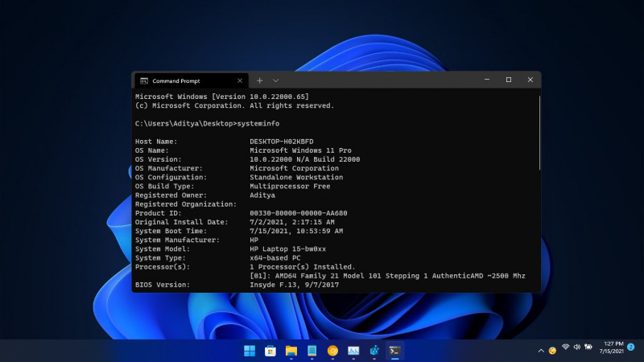This screenshot has height=362, width=644.
Task: Open the notification badge showing 2
Action: (x=631, y=348)
